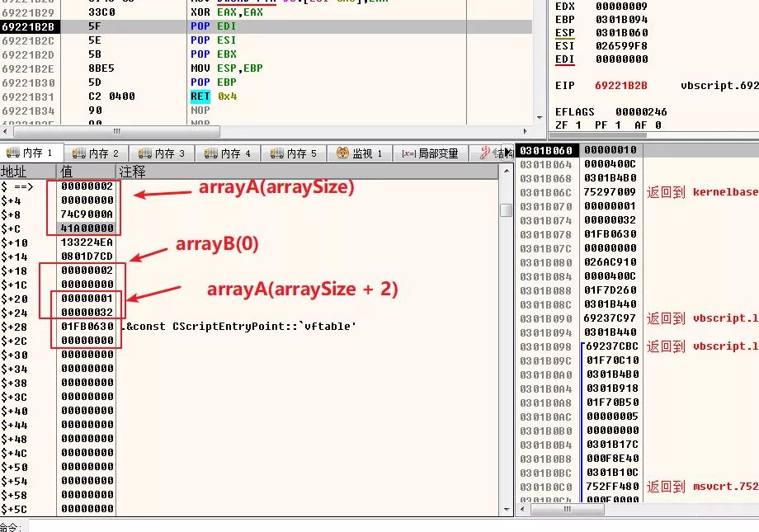Click the memory chip icon on 内存 3
The height and width of the screenshot is (532, 759).
(x=144, y=153)
